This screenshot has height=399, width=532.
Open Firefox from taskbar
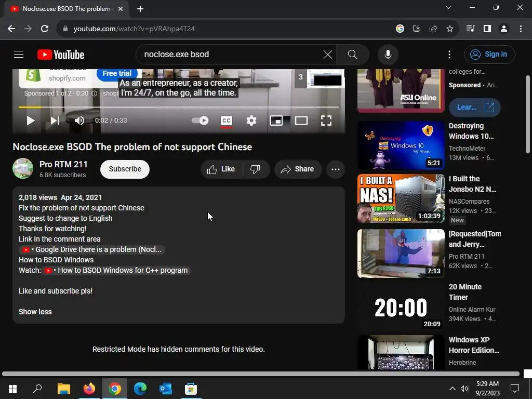pyautogui.click(x=89, y=389)
